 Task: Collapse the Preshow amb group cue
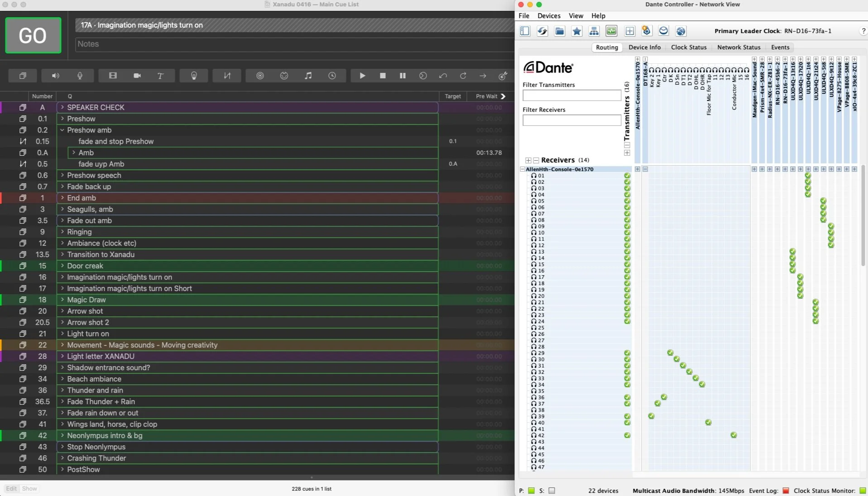click(x=62, y=130)
